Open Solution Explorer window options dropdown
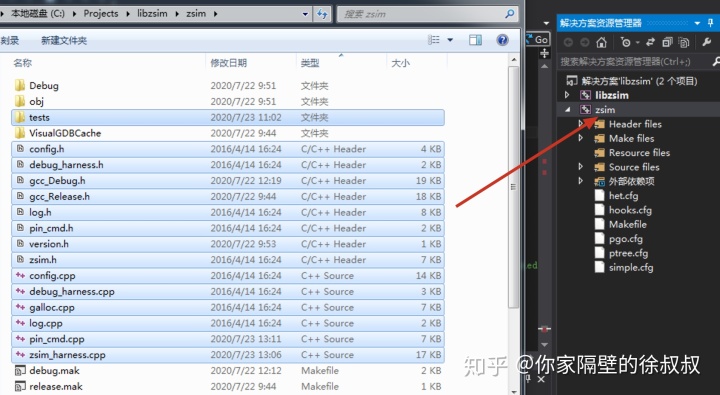Viewport: 720px width, 395px height. coord(698,23)
